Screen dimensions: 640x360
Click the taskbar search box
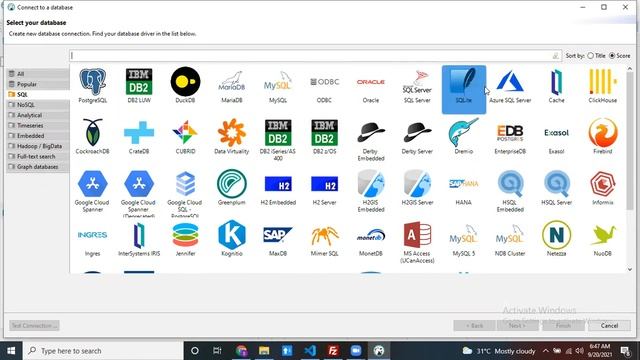coord(103,351)
